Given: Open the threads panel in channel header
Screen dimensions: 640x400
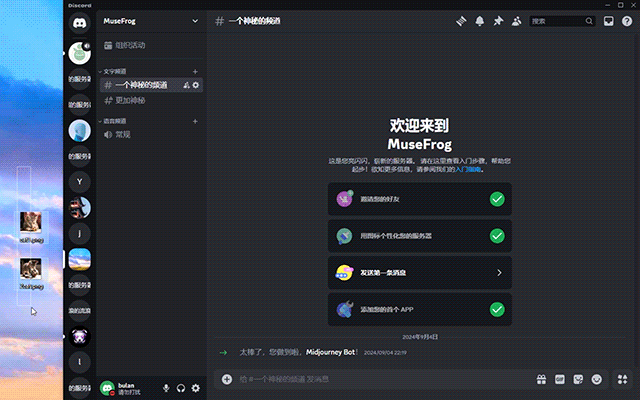Looking at the screenshot, I should point(461,21).
